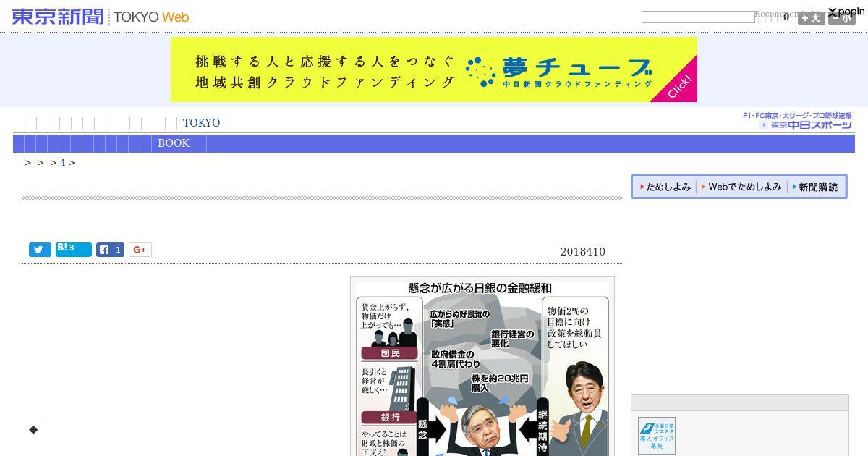
Task: Decrease text size with the −小 button
Action: pyautogui.click(x=842, y=18)
